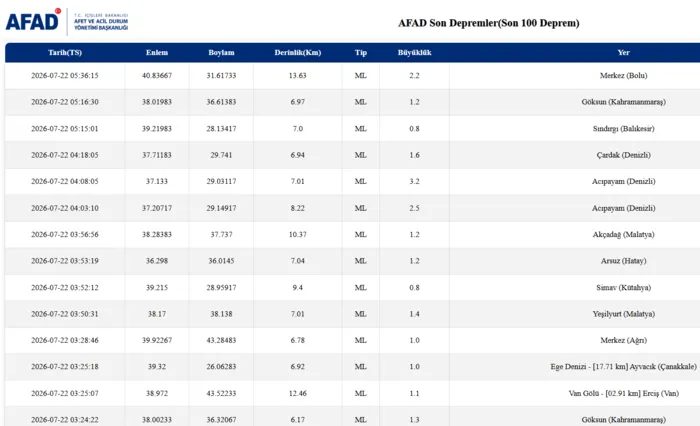Click longitude value 26.06283
This screenshot has width=700, height=426.
pos(221,367)
